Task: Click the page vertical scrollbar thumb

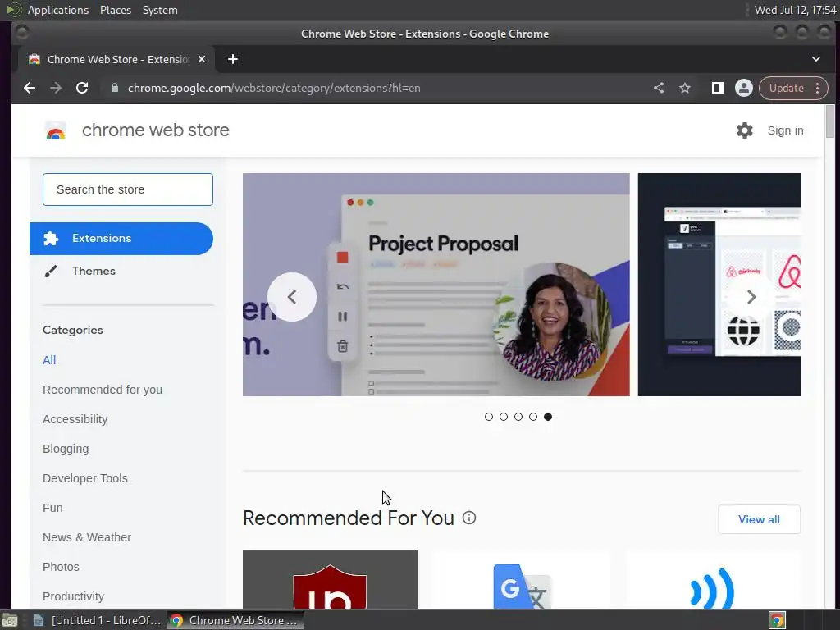Action: 830,121
